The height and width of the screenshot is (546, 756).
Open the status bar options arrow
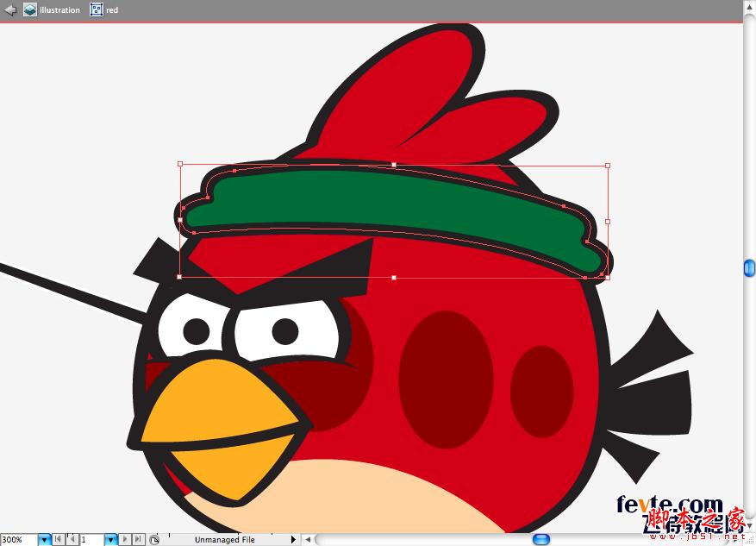tap(293, 539)
